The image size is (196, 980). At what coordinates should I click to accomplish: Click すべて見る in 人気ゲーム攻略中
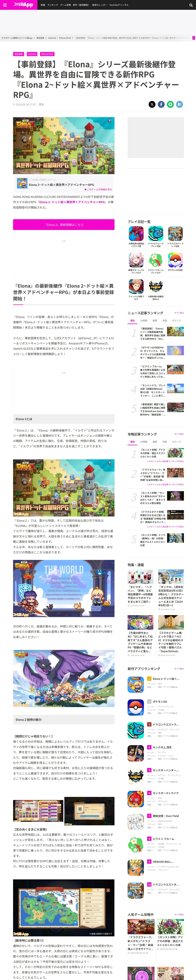pyautogui.click(x=179, y=915)
